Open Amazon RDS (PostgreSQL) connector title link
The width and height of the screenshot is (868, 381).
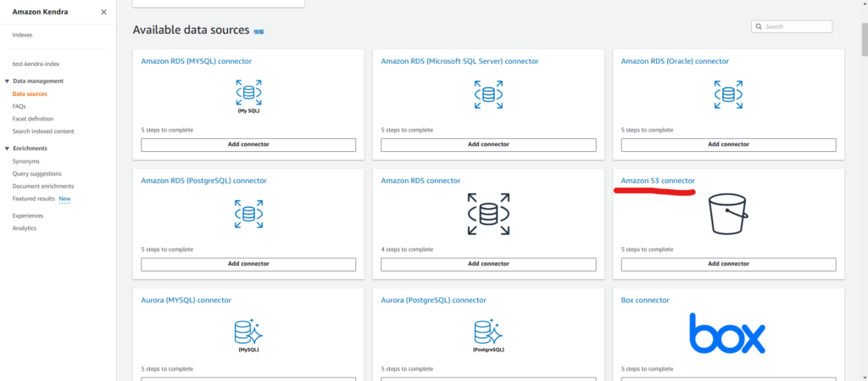point(203,181)
